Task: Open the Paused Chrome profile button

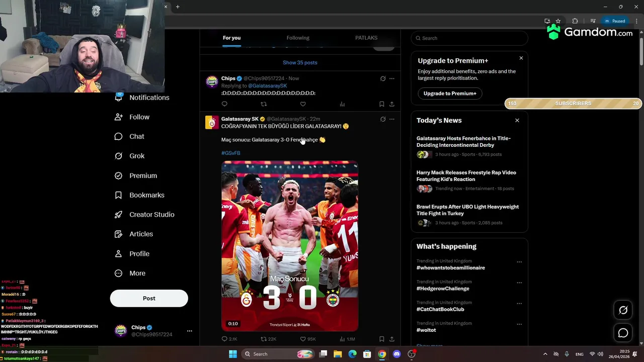Action: (x=614, y=21)
